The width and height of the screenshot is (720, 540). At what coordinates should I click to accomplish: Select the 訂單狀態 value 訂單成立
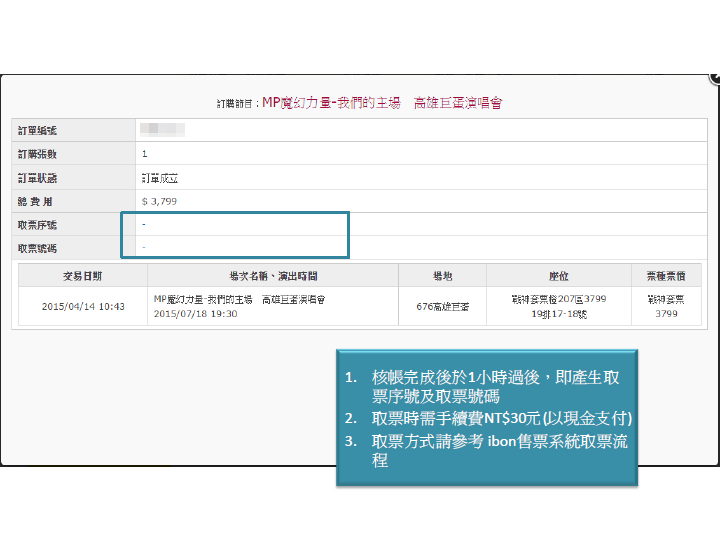pyautogui.click(x=160, y=178)
